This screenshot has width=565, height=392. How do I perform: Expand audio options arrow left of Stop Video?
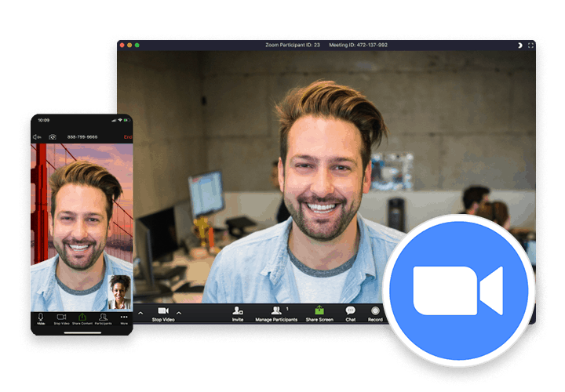pyautogui.click(x=140, y=313)
